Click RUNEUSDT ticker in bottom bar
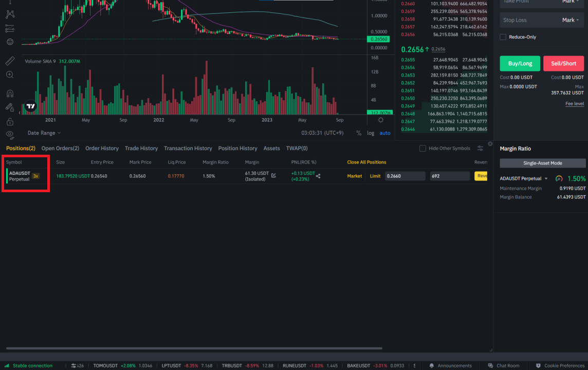 pos(310,365)
